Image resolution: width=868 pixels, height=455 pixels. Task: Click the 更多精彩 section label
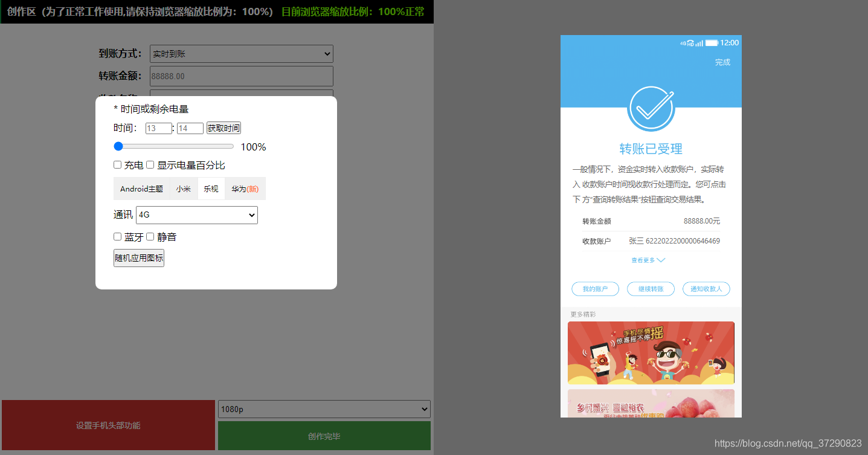(583, 314)
